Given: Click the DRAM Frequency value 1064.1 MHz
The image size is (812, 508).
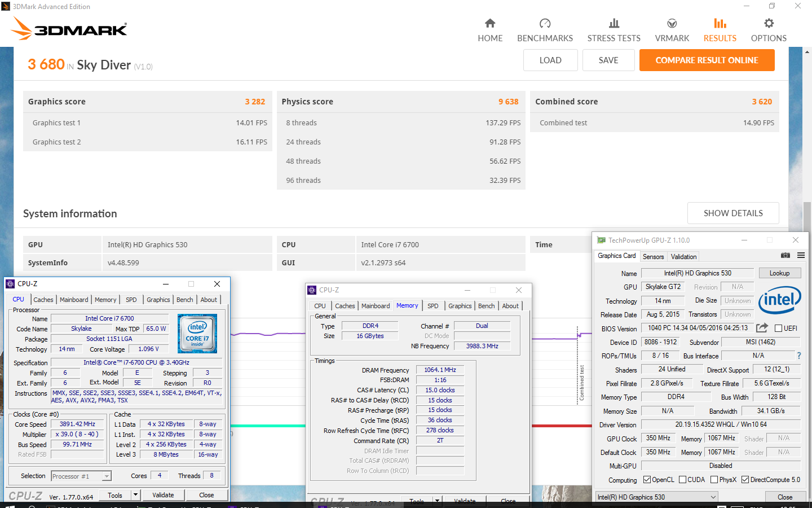Looking at the screenshot, I should (440, 370).
